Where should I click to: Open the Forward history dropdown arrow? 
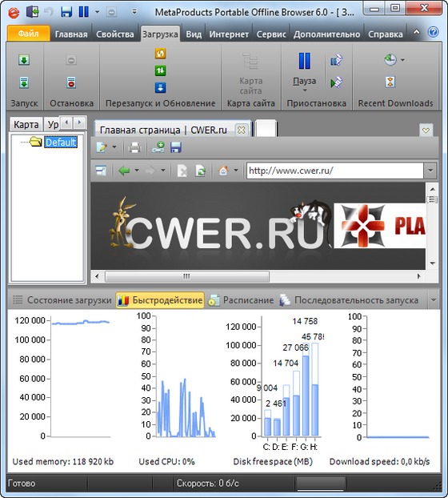tap(163, 171)
